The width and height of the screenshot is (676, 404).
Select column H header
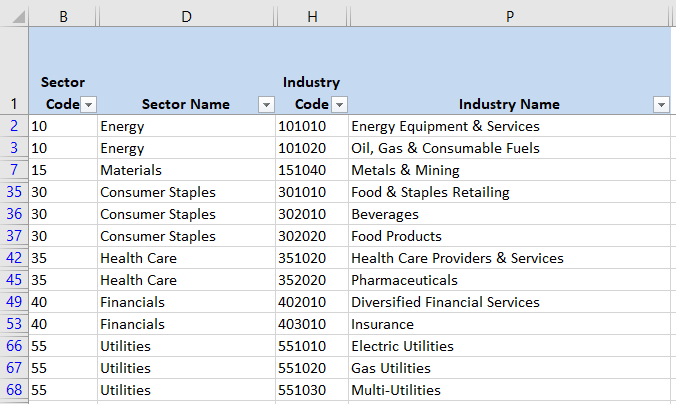[x=312, y=16]
